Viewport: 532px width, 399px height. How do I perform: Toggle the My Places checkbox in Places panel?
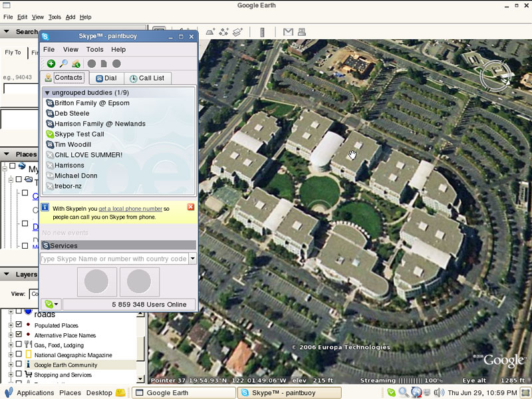pos(13,166)
